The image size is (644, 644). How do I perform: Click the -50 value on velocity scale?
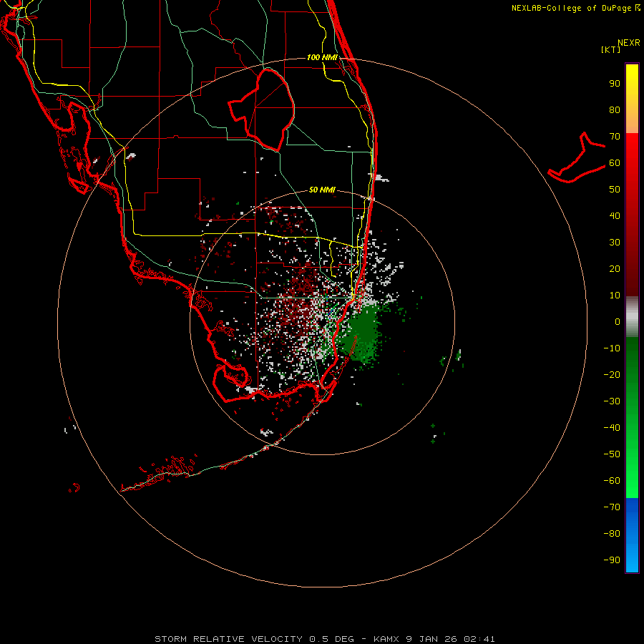coord(612,454)
